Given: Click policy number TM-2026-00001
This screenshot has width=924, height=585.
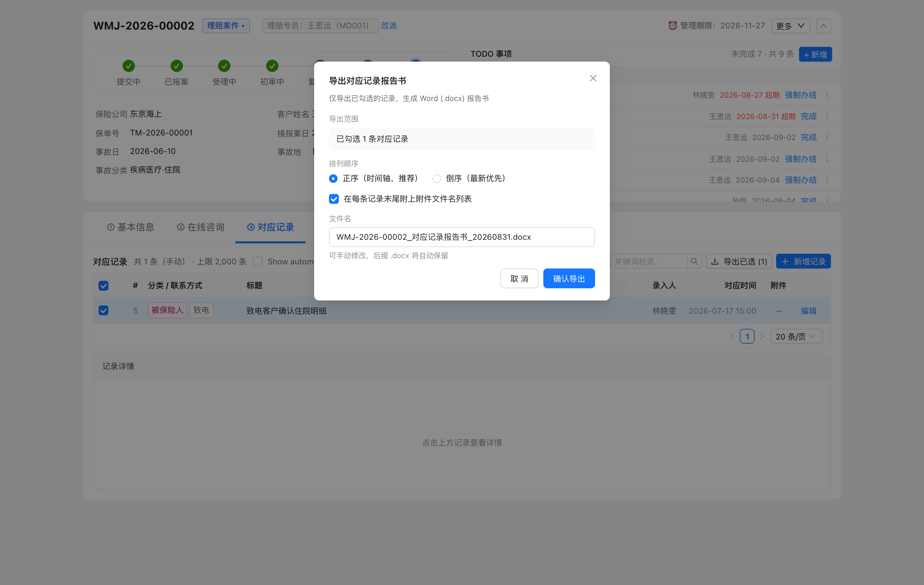Looking at the screenshot, I should pos(161,133).
